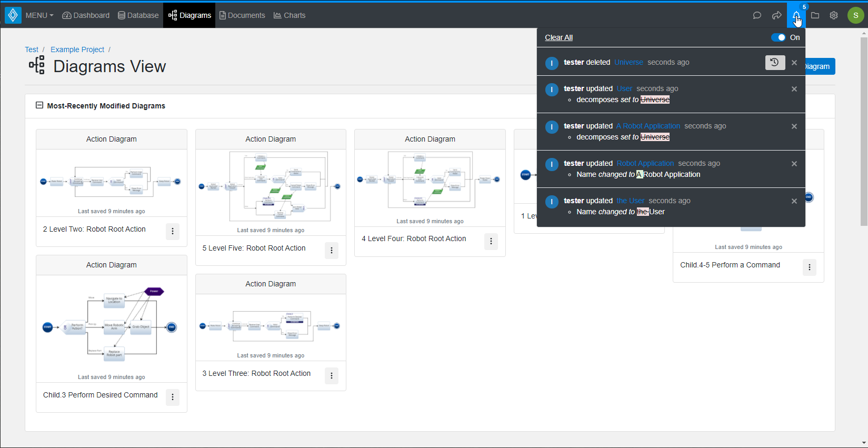Open Example Project breadcrumb link

[77, 49]
